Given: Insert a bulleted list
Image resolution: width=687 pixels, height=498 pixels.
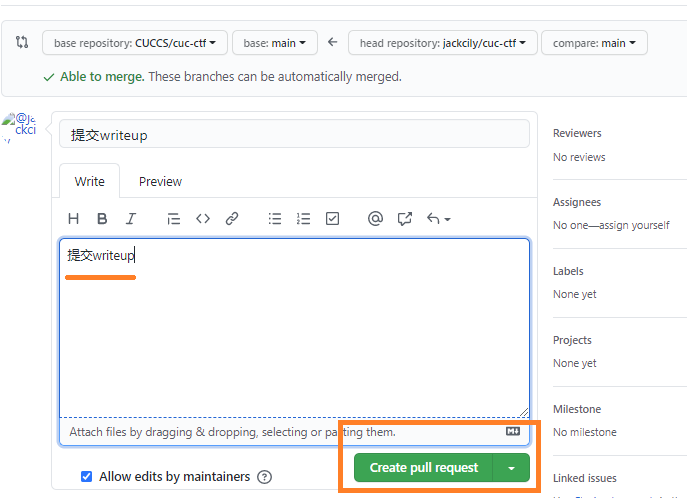Looking at the screenshot, I should coord(275,219).
